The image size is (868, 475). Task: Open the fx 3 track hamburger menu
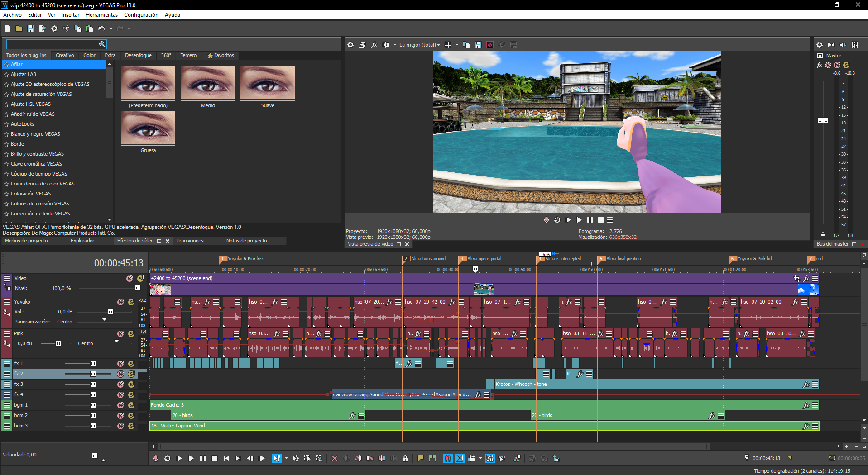[7, 384]
